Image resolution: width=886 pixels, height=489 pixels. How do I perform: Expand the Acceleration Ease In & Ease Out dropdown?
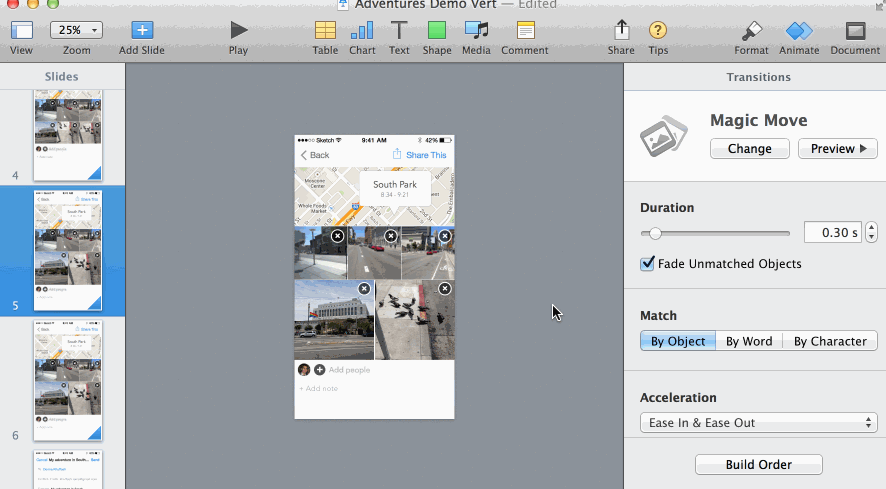tap(759, 423)
